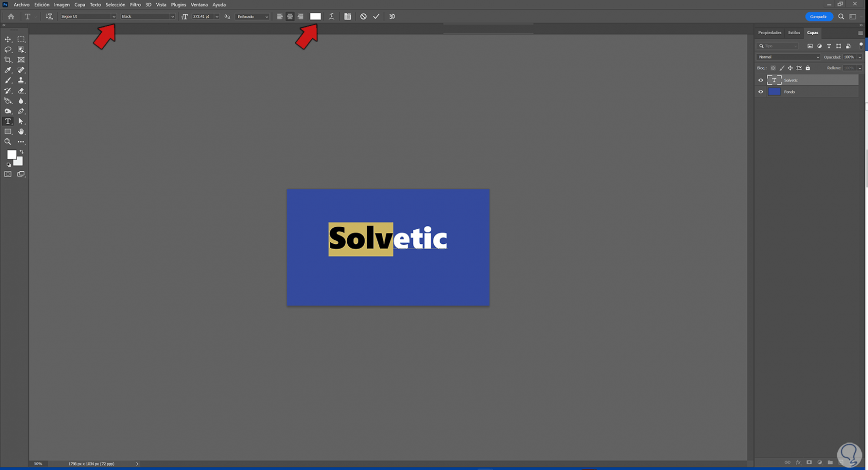Viewport: 868px width, 470px height.
Task: Open the Layers panel options menu
Action: [x=861, y=33]
